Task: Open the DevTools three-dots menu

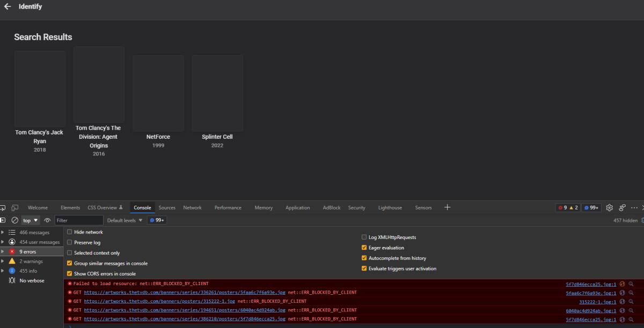Action: [634, 208]
